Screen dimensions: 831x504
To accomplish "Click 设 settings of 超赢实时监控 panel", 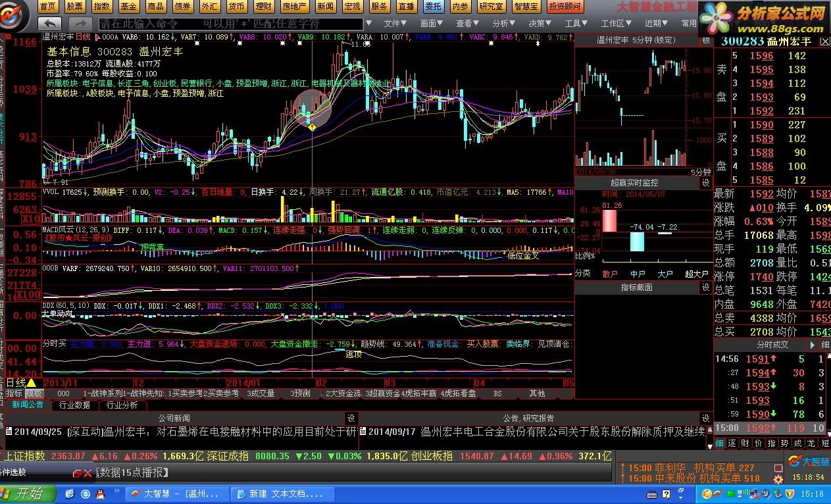I will pos(706,182).
